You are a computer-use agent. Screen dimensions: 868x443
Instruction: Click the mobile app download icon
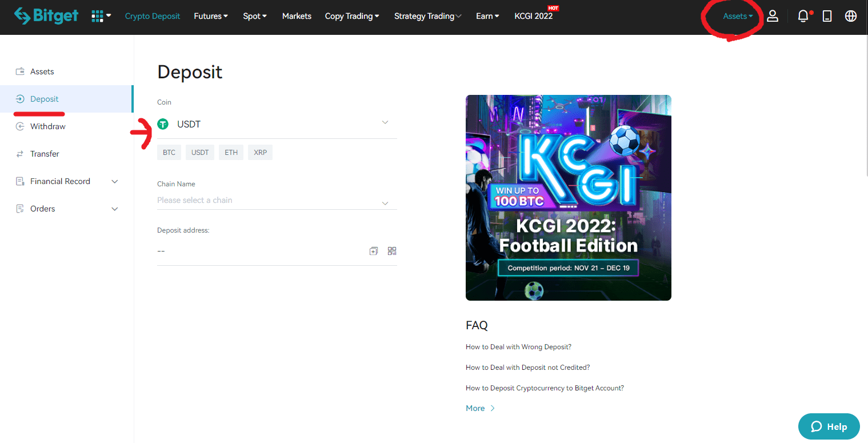827,16
